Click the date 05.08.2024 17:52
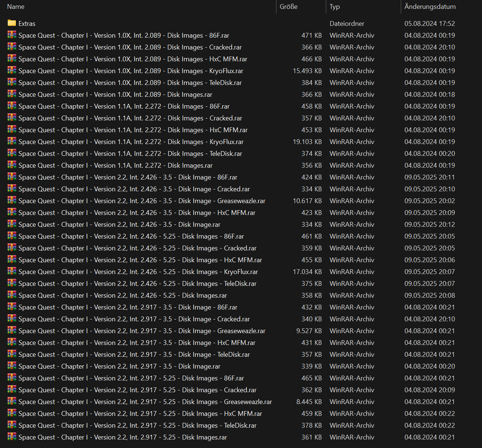This screenshot has width=482, height=448. click(x=430, y=24)
